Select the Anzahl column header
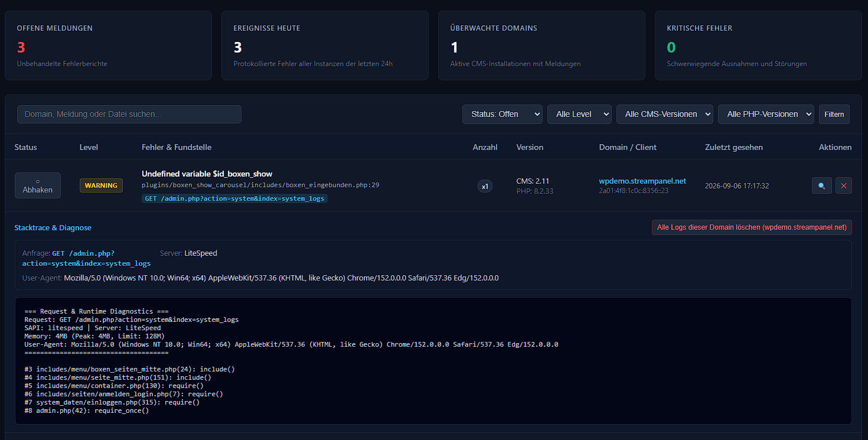This screenshot has width=868, height=440. point(485,147)
